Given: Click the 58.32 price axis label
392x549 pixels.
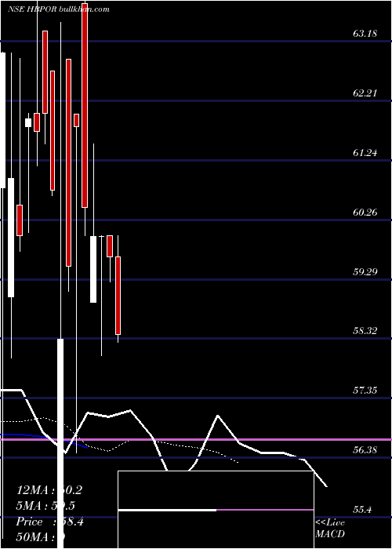Looking at the screenshot, I should (x=365, y=331).
